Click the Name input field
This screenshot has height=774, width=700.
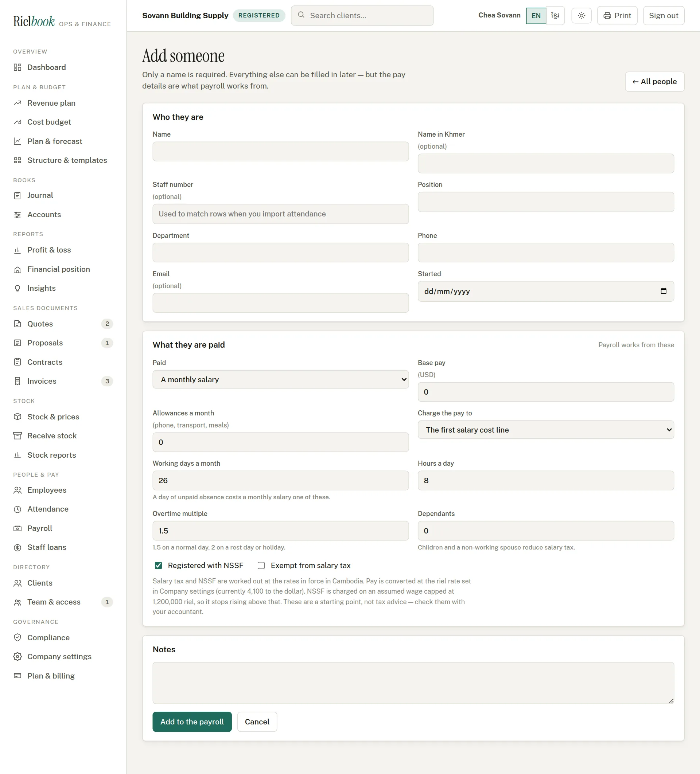pos(280,151)
